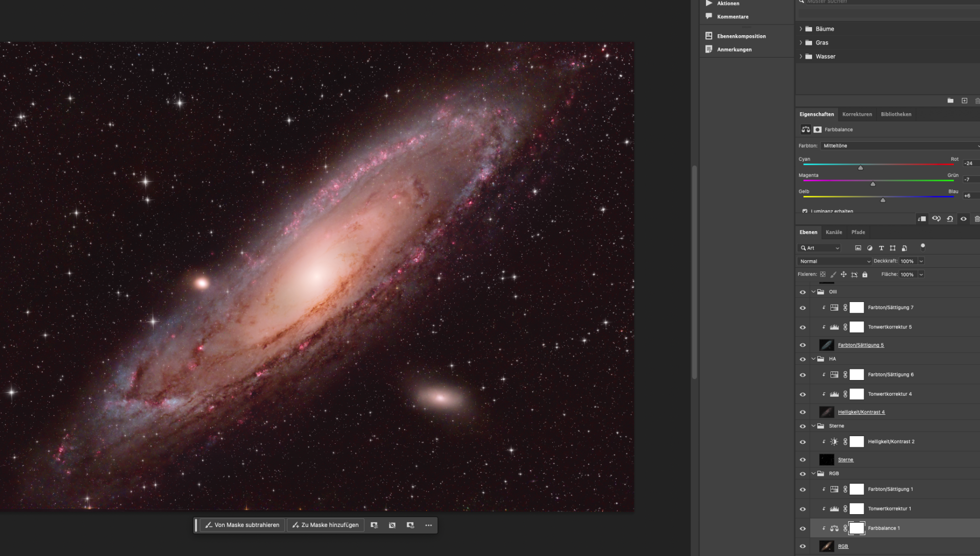The image size is (980, 556).
Task: Switch to the Bibliotheken tab
Action: pos(896,114)
